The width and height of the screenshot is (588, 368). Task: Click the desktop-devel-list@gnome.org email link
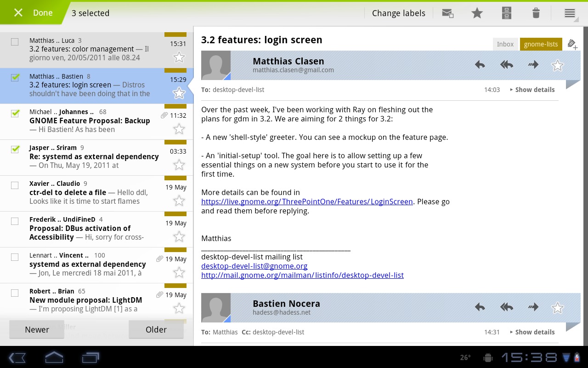(254, 266)
